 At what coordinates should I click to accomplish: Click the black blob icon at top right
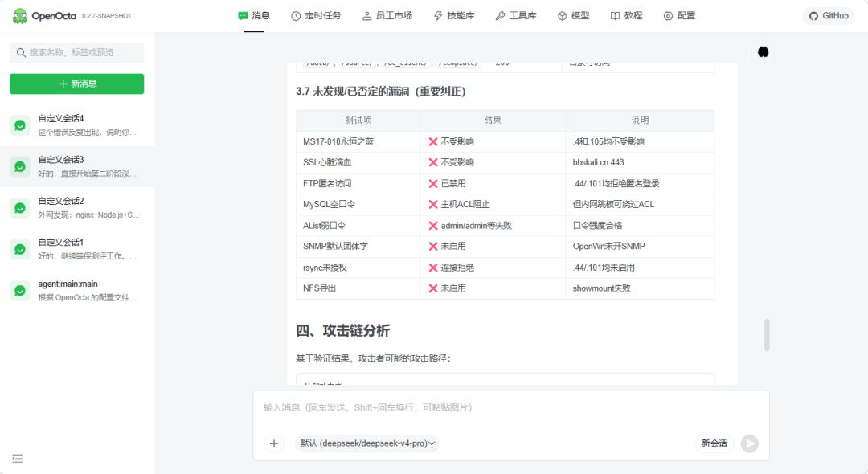point(763,52)
